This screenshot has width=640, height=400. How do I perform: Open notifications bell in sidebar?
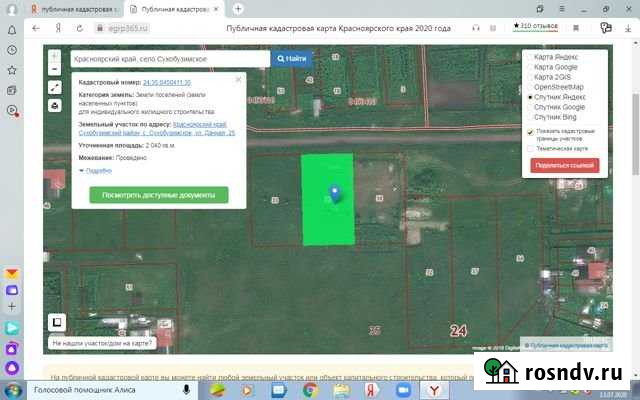[12, 30]
